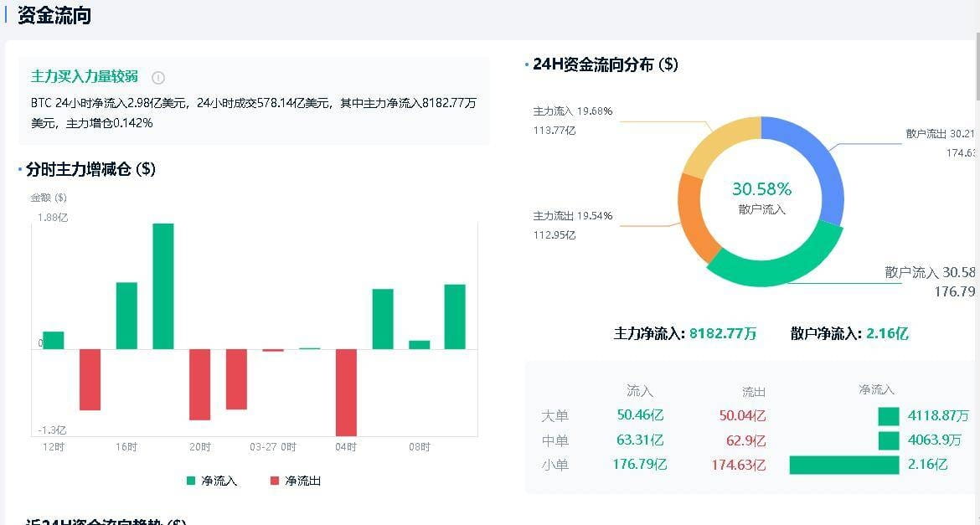Click the 流出 column header
Viewport: 980px width, 525px height.
[x=753, y=392]
